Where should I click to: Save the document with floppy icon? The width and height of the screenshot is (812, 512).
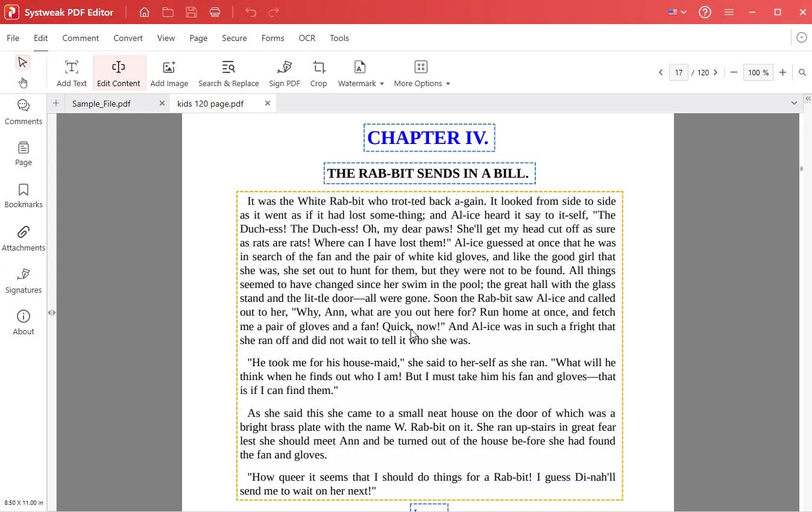point(191,12)
